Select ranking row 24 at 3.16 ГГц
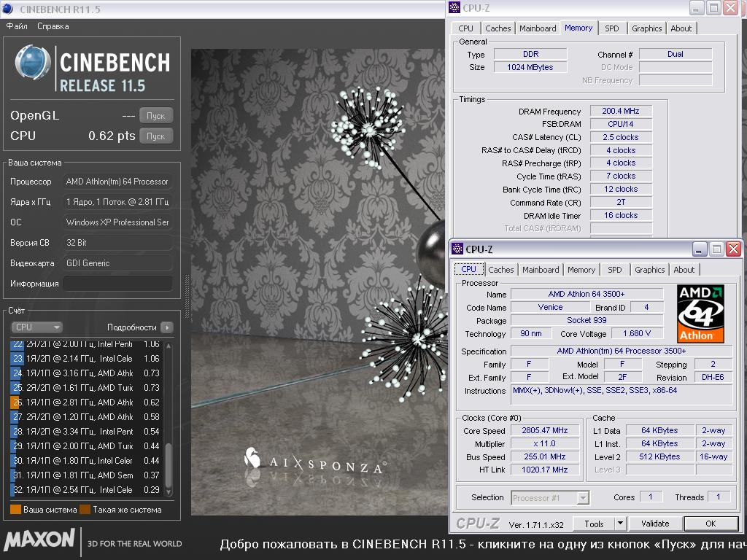 (x=86, y=373)
